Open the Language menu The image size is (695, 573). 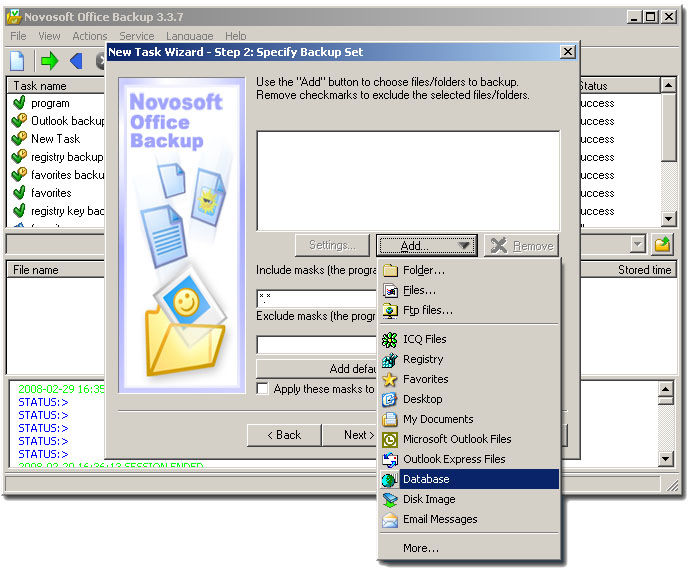pyautogui.click(x=190, y=36)
